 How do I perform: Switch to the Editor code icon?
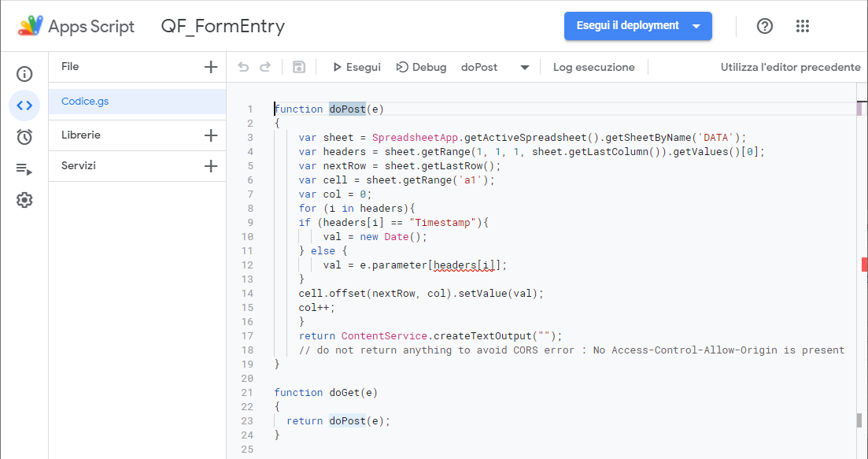coord(24,105)
